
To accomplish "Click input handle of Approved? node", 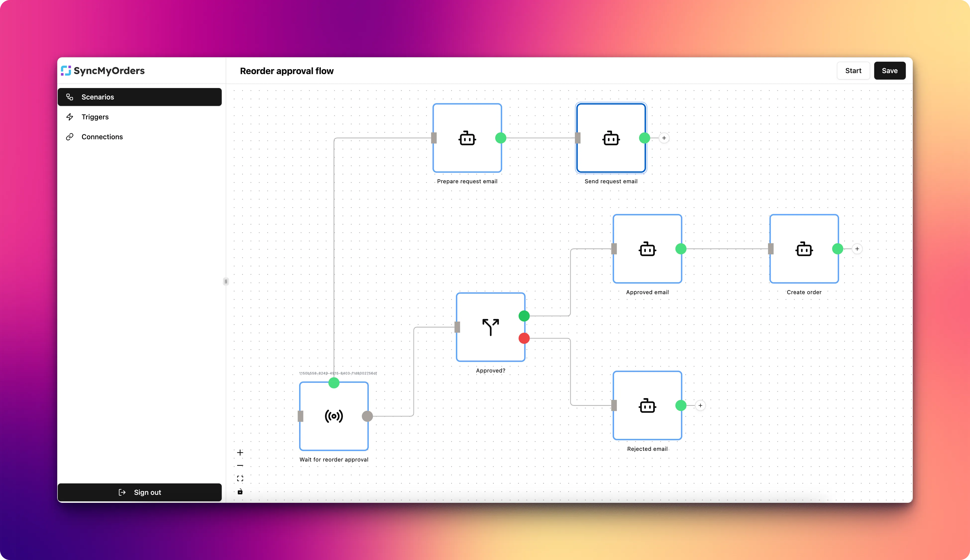I will (x=457, y=327).
